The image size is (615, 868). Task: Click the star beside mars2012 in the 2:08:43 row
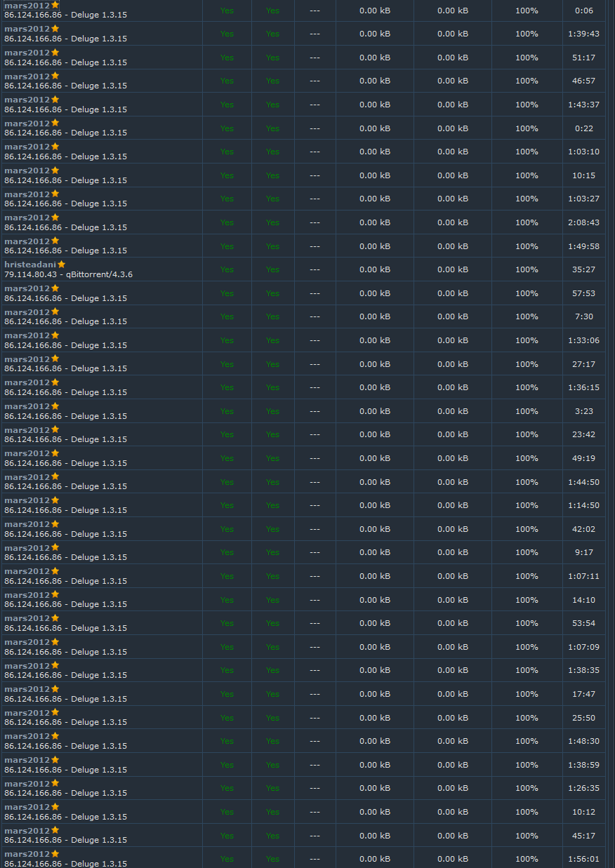[55, 218]
